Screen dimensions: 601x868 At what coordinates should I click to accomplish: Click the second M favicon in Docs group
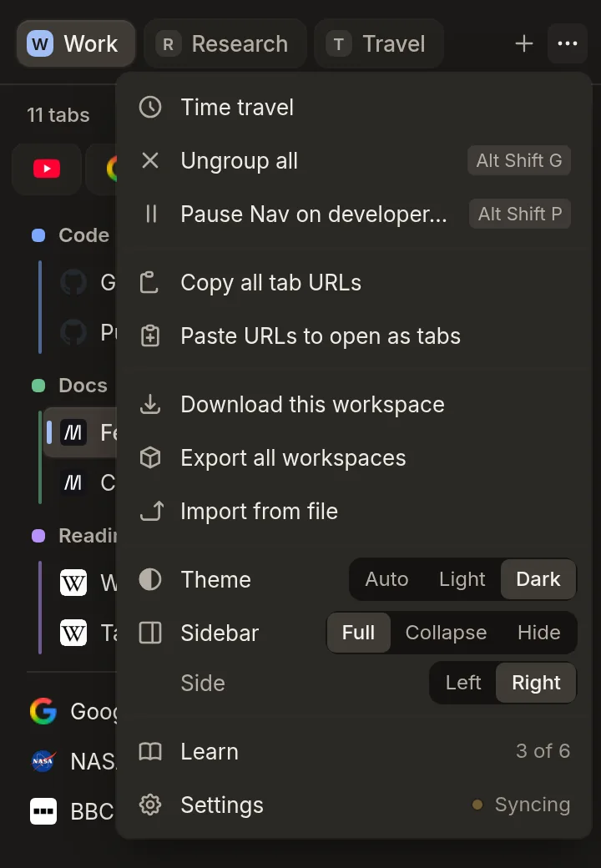[x=73, y=482]
